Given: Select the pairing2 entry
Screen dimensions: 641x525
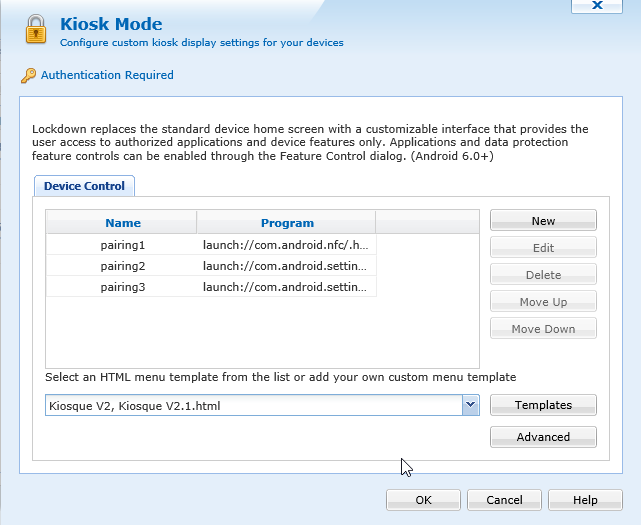Looking at the screenshot, I should point(122,265).
